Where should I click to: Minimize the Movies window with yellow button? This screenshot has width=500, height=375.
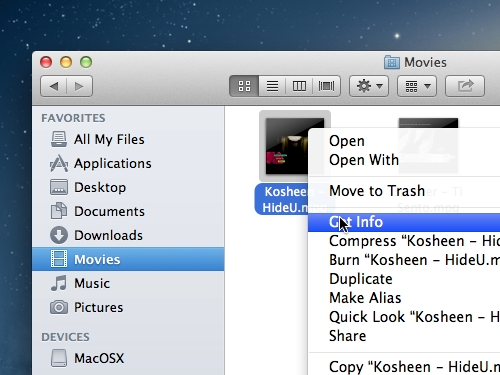pos(66,62)
